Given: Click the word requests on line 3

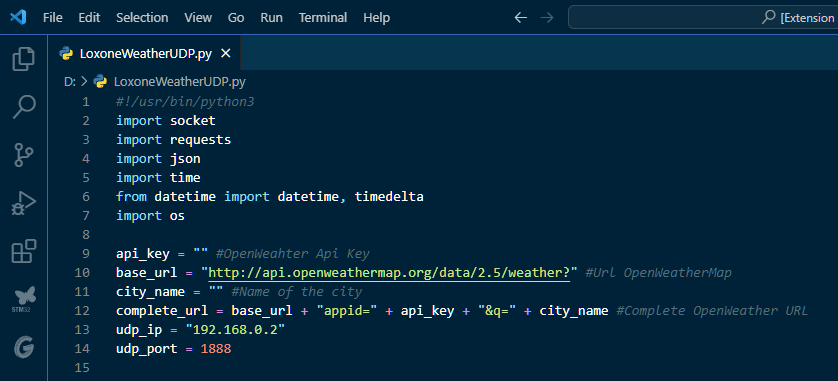Looking at the screenshot, I should pyautogui.click(x=200, y=139).
